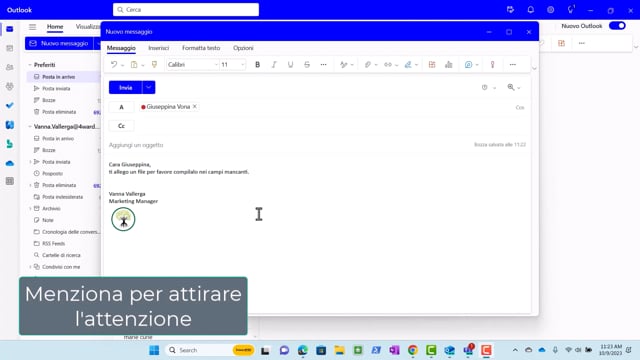
Task: Open the RSS Feeds folder
Action: click(x=53, y=244)
